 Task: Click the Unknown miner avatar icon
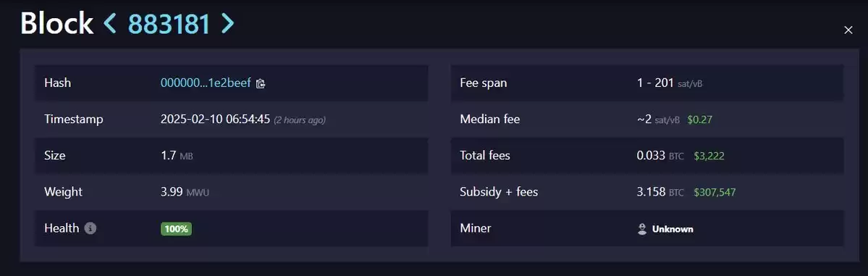coord(642,229)
